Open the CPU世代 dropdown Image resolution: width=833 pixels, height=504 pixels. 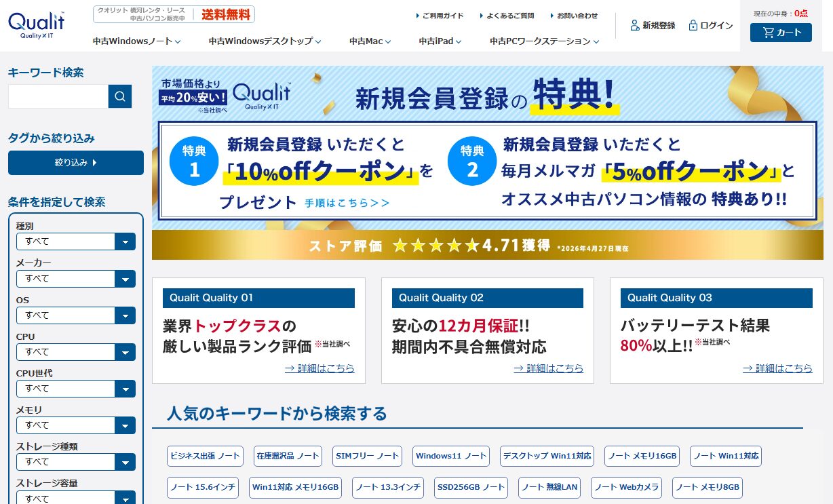tap(76, 389)
